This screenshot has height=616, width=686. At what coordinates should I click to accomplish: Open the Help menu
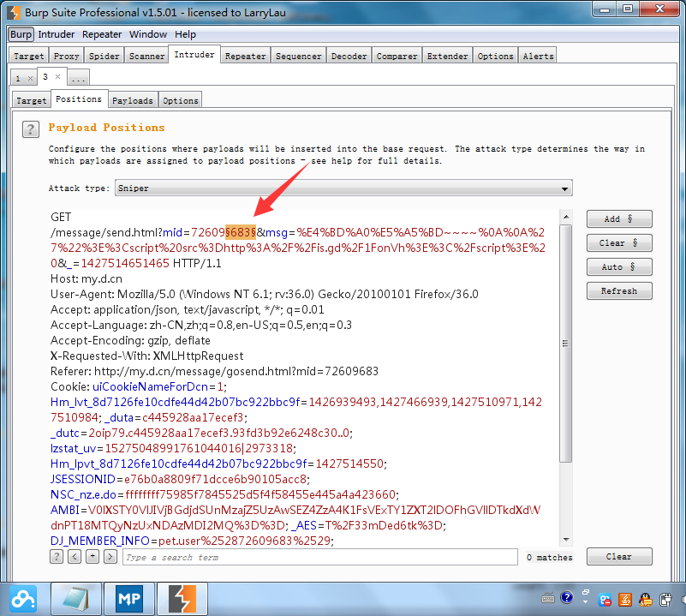[186, 34]
